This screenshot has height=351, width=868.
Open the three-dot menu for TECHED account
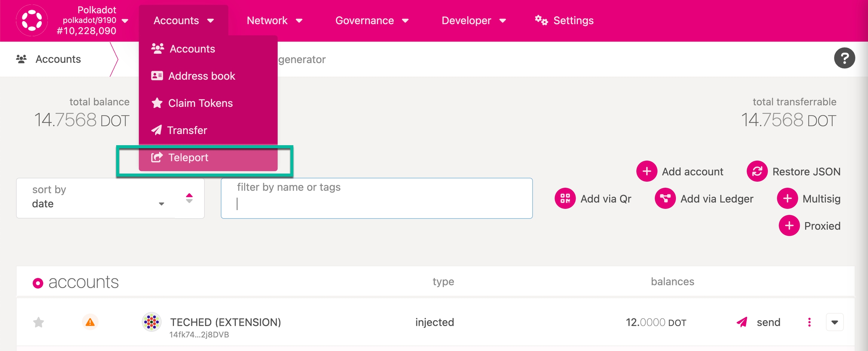click(809, 322)
